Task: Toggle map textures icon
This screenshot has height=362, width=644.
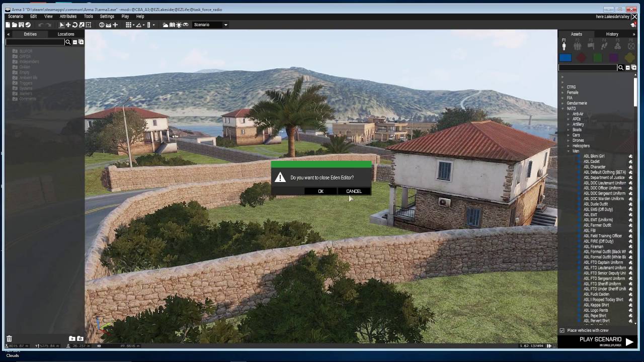Action: tap(172, 25)
